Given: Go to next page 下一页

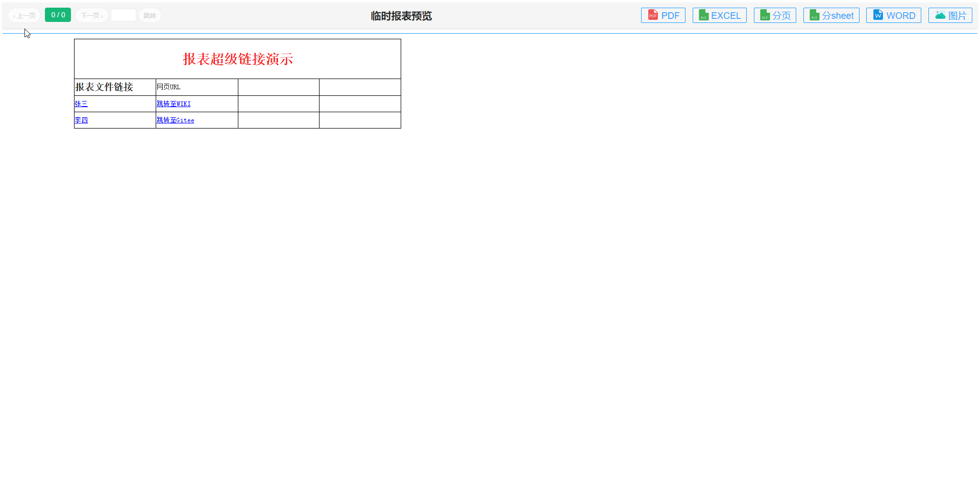Looking at the screenshot, I should (x=92, y=15).
